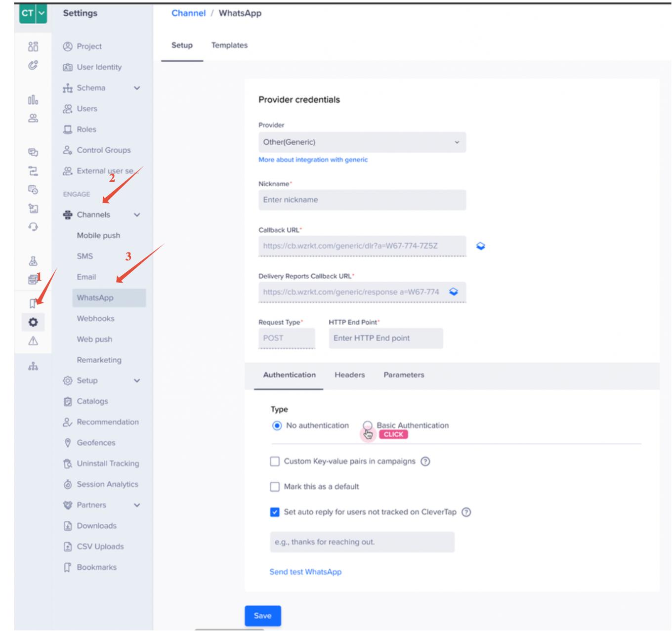Open the Headers tab

[350, 375]
